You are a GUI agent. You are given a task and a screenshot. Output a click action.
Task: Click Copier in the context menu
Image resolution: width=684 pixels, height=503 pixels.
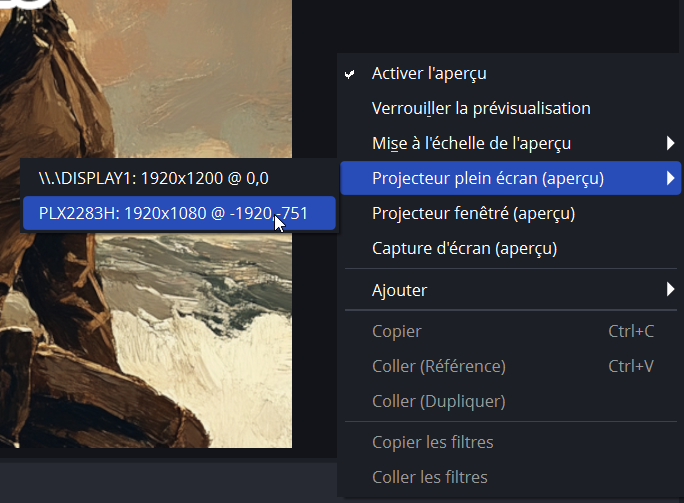coord(396,331)
